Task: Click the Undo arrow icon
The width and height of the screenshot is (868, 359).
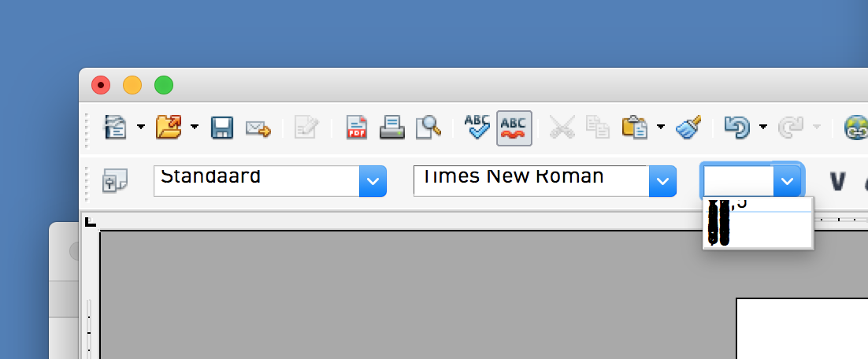Action: [x=736, y=127]
